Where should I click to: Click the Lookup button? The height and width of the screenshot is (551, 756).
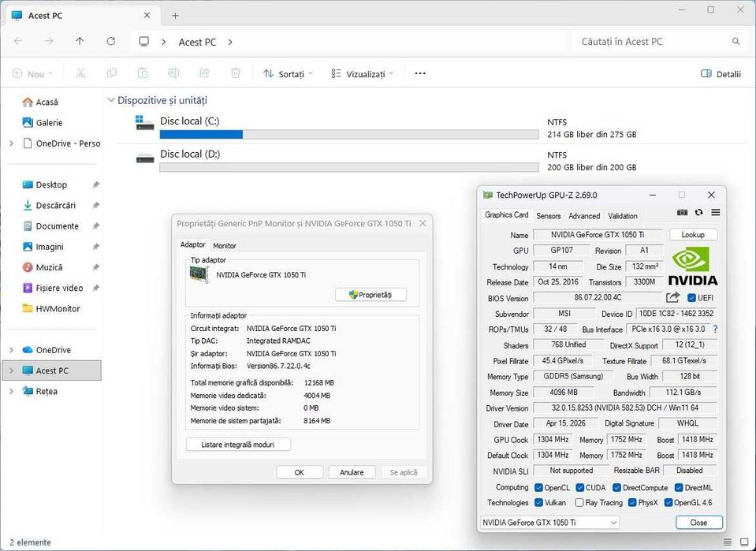(x=693, y=235)
